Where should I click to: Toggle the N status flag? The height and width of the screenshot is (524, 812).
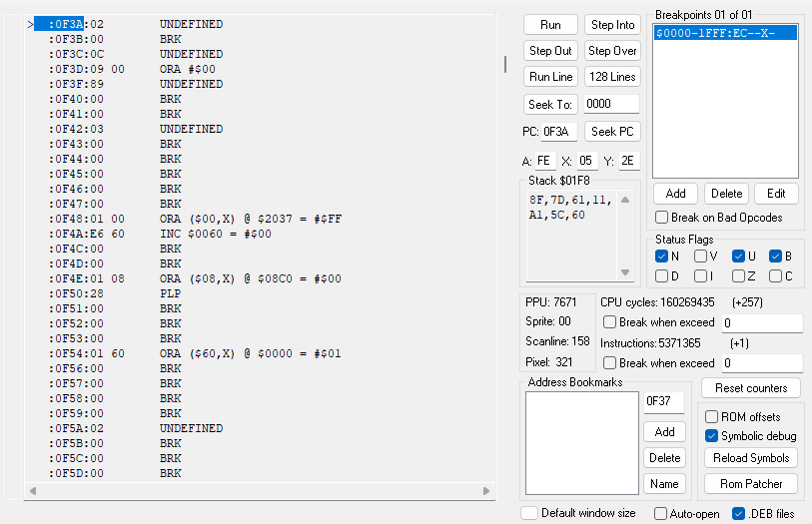click(x=662, y=257)
